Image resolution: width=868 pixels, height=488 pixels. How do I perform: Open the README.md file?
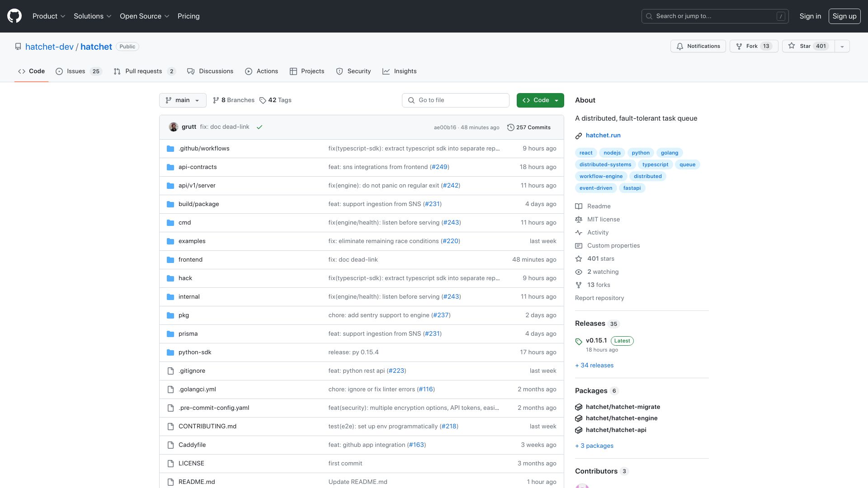click(197, 482)
